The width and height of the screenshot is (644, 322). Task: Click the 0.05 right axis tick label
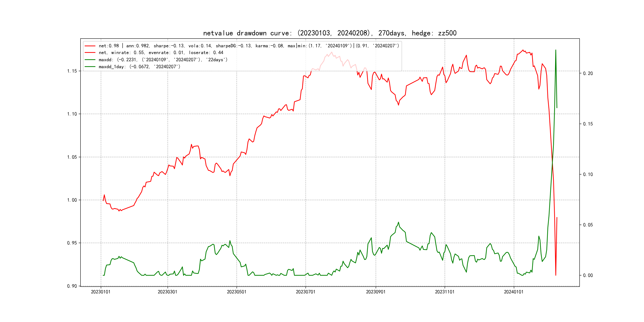(588, 225)
